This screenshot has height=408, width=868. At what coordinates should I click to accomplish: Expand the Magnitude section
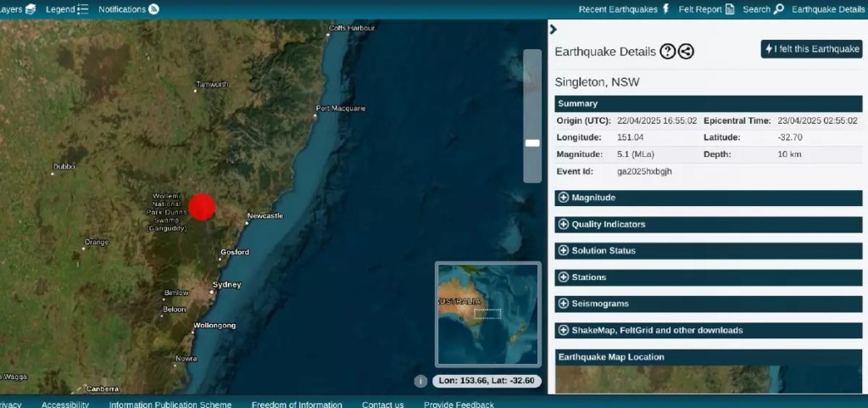[564, 198]
